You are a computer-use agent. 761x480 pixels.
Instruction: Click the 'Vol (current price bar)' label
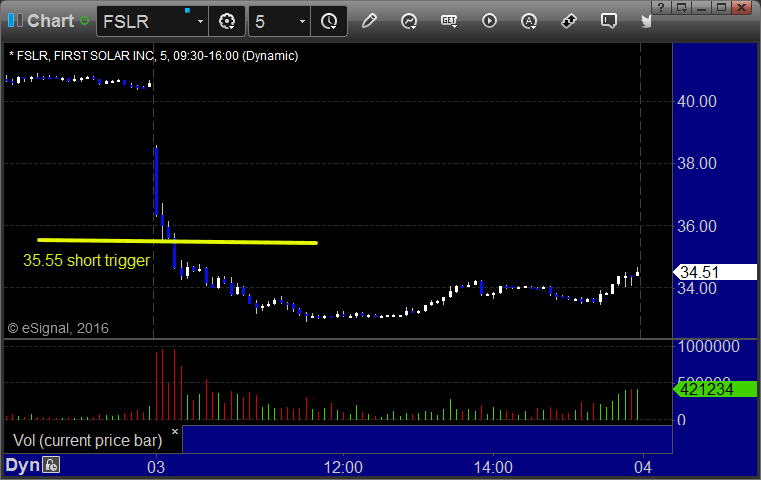tap(87, 440)
